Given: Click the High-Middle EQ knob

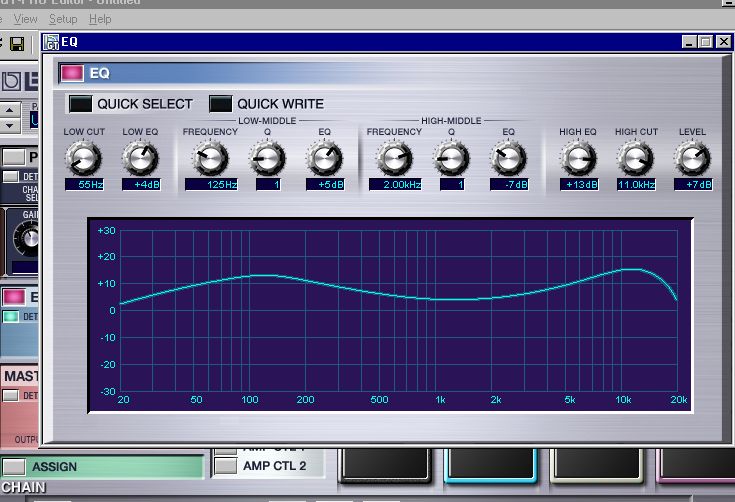Looking at the screenshot, I should point(509,158).
